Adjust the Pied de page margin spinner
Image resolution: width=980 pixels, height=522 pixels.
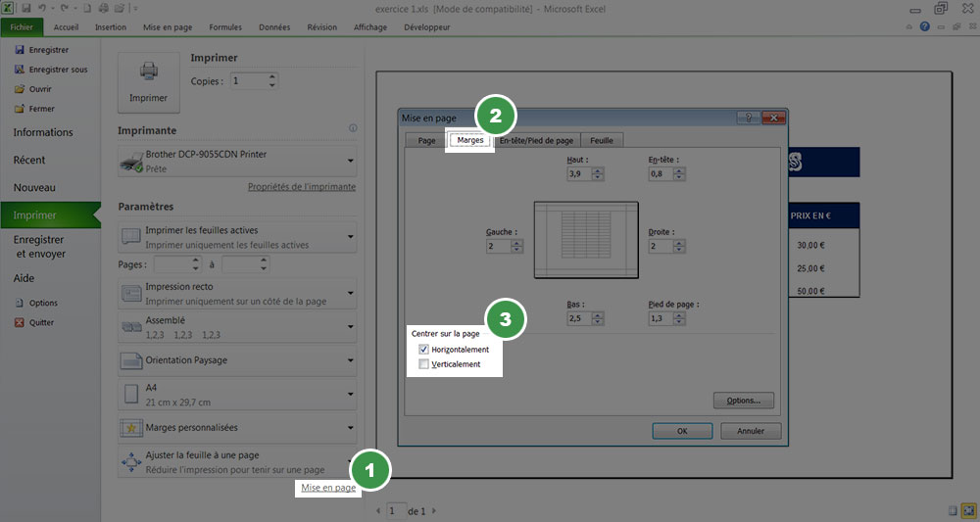(679, 318)
